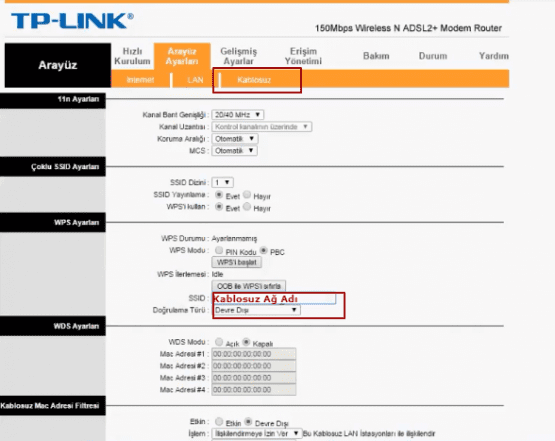Click the Mac Adresi #4 field
The image size is (555, 441).
pyautogui.click(x=254, y=390)
